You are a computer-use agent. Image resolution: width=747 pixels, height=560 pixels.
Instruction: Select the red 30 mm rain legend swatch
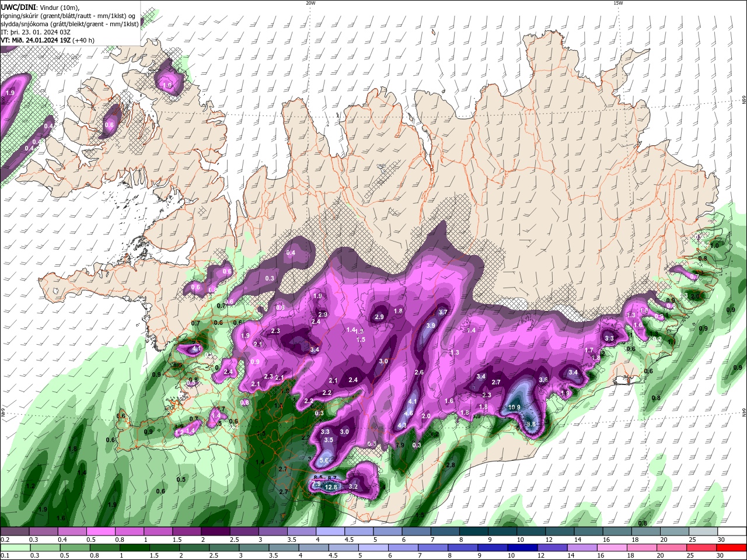pos(732,548)
